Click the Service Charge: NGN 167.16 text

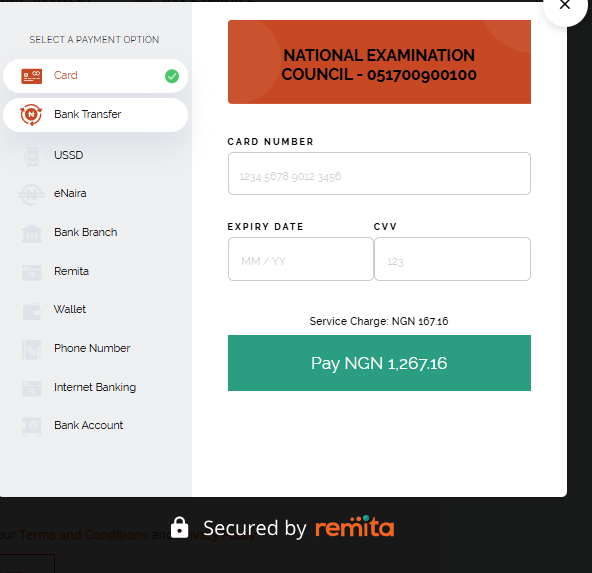point(379,321)
